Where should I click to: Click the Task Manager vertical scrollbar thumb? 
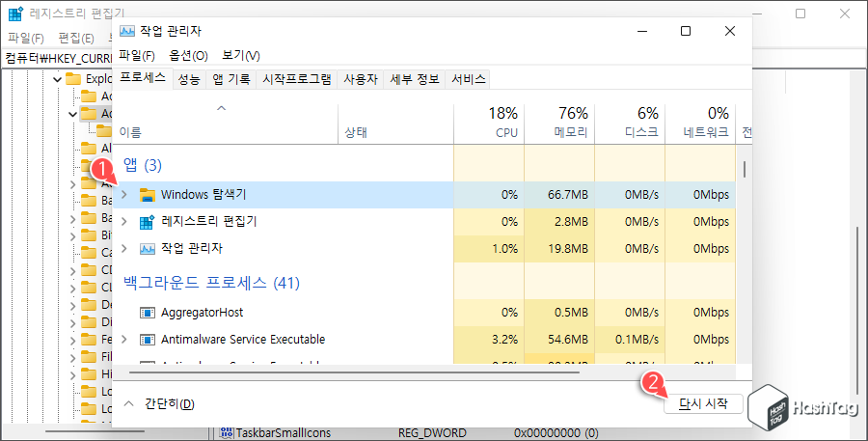tap(745, 169)
